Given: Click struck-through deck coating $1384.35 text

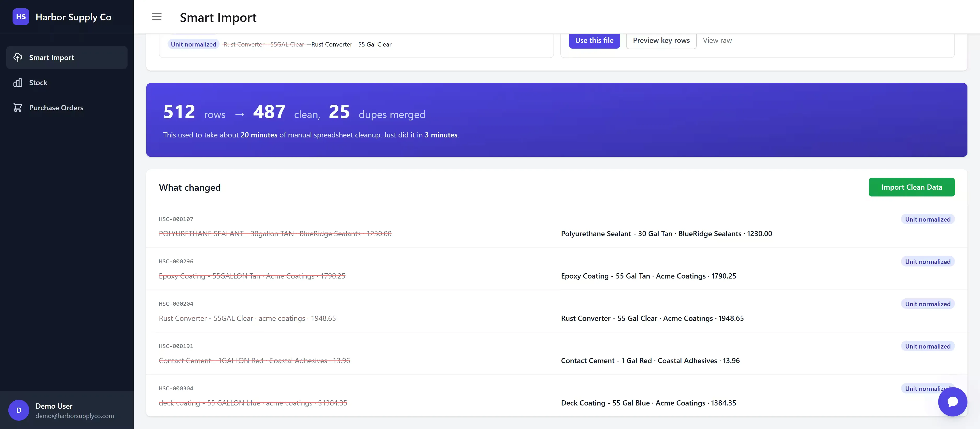Looking at the screenshot, I should click(253, 403).
